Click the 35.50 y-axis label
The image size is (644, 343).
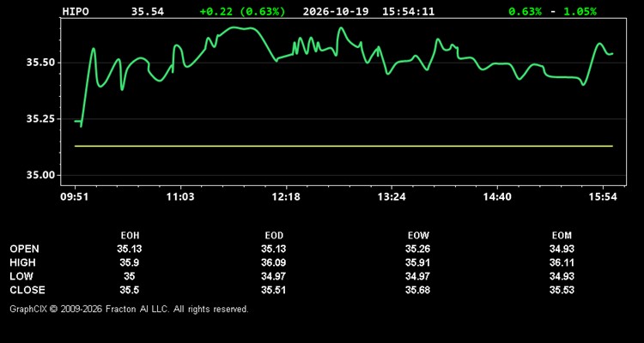coord(40,63)
